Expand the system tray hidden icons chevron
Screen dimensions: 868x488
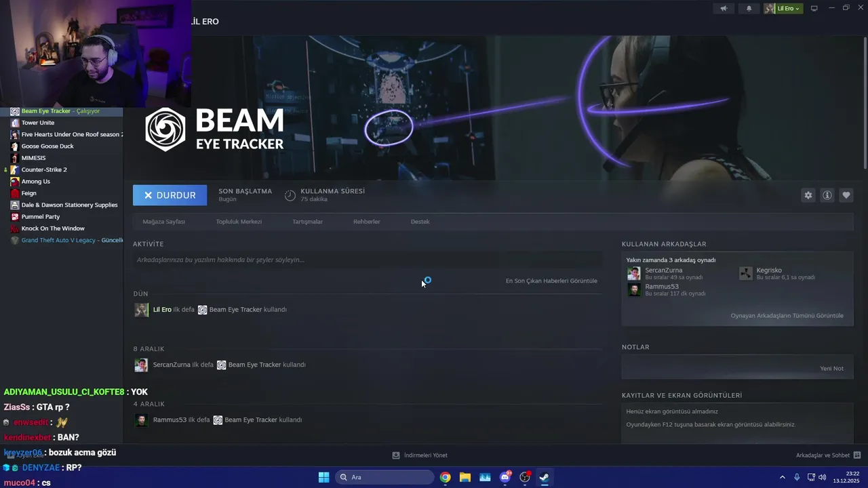click(x=782, y=477)
